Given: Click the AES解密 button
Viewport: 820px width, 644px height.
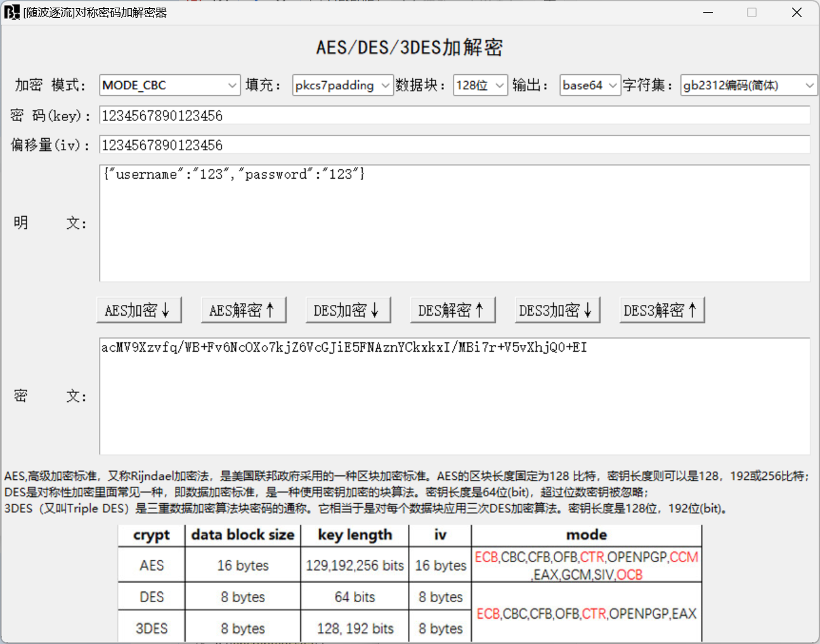Looking at the screenshot, I should pos(243,309).
